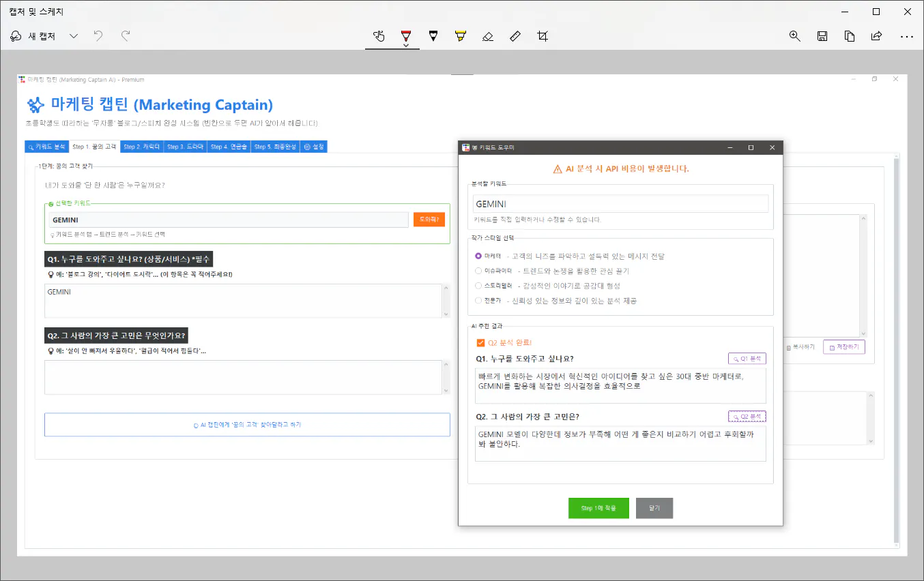Click the down arrow of Q1 text area scrollbar
Screen dimensions: 924x581
coord(446,314)
